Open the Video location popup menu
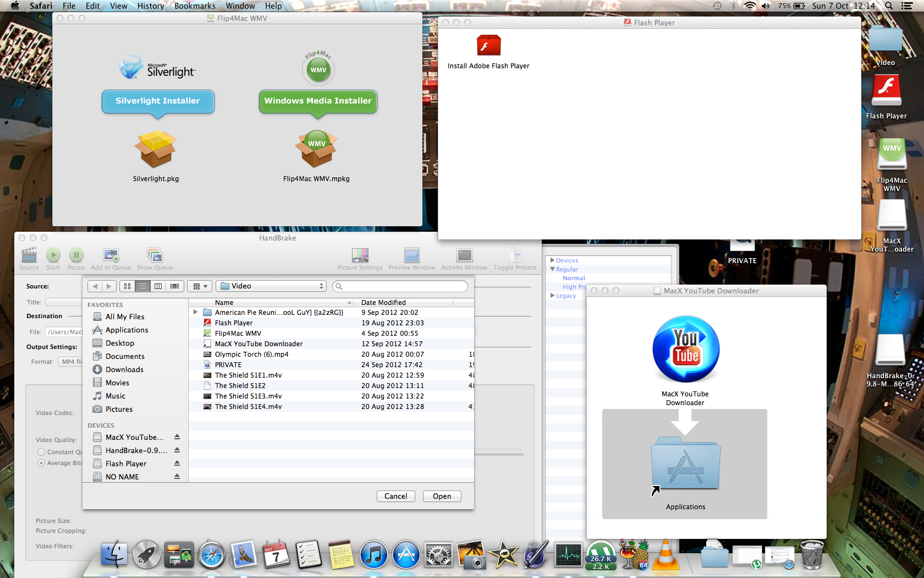Image resolution: width=924 pixels, height=578 pixels. click(271, 286)
